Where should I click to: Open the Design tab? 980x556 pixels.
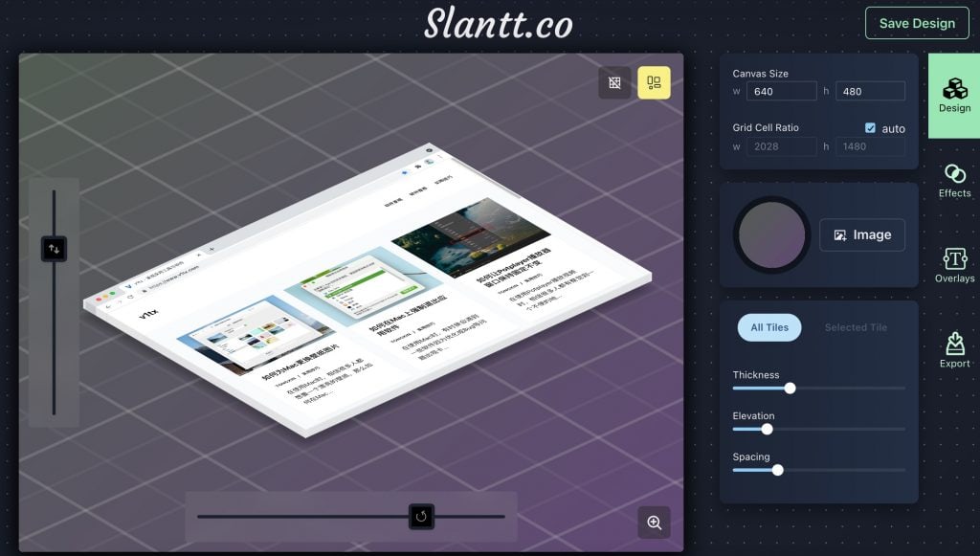click(x=954, y=96)
